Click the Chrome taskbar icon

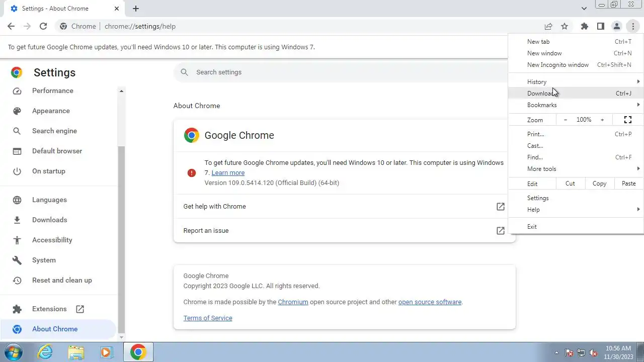coord(138,352)
